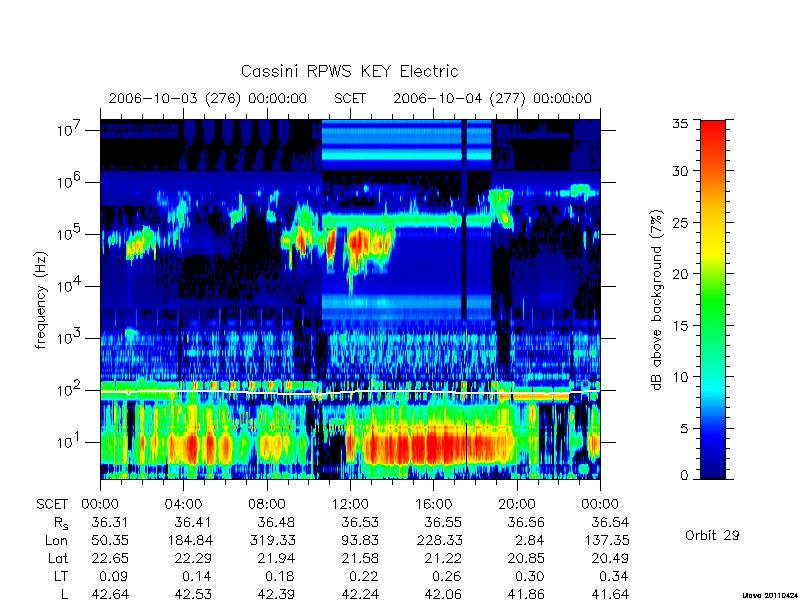Click the colorbar tick value 15
This screenshot has width=800, height=600.
point(680,326)
